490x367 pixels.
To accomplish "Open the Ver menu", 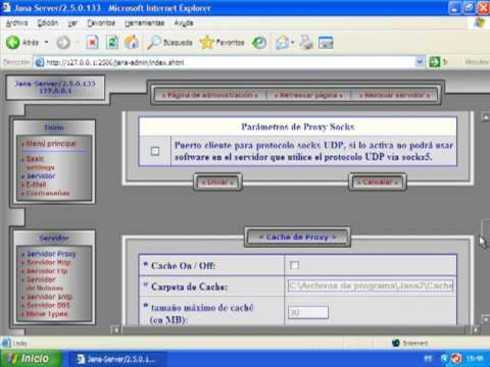I will point(73,23).
